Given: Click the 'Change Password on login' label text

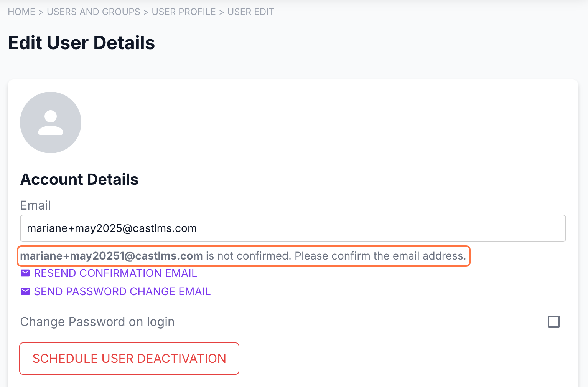Looking at the screenshot, I should (97, 322).
